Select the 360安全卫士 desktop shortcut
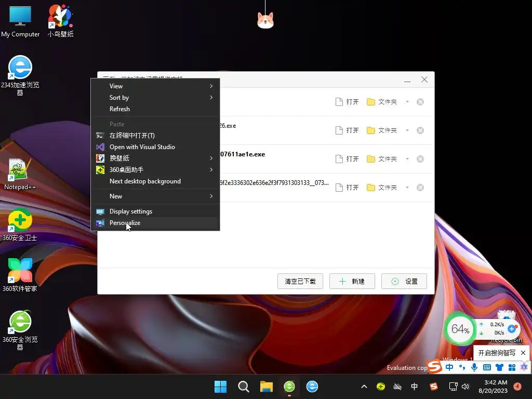This screenshot has width=532, height=399. (x=20, y=224)
